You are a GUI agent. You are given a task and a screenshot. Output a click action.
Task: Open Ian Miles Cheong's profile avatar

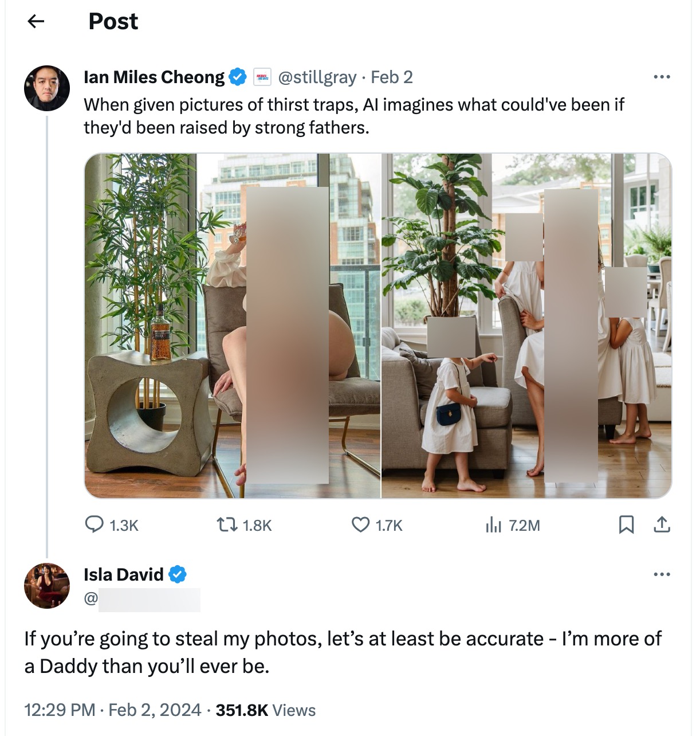tap(47, 88)
